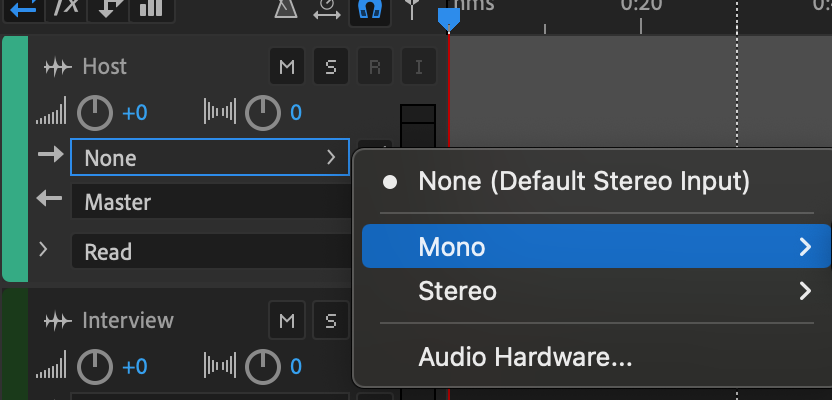Click the Host track waveform icon

coord(59,67)
